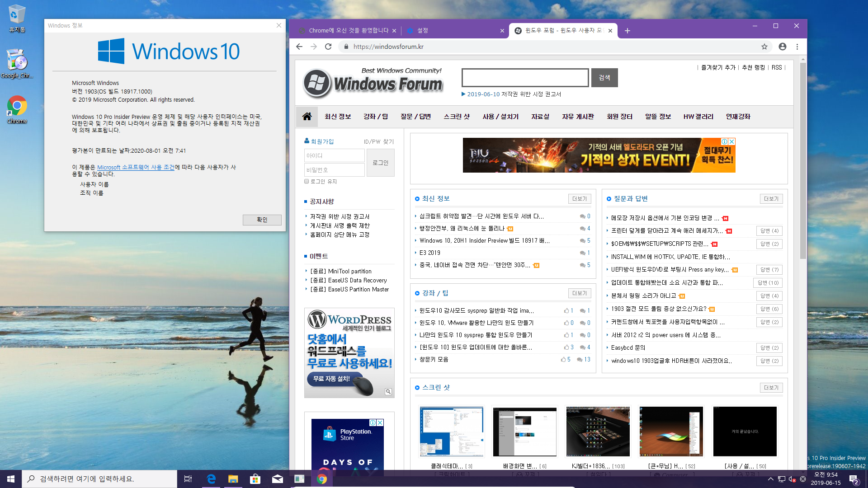Viewport: 868px width, 488px height.
Task: Open the Windows Start menu
Action: pyautogui.click(x=11, y=479)
